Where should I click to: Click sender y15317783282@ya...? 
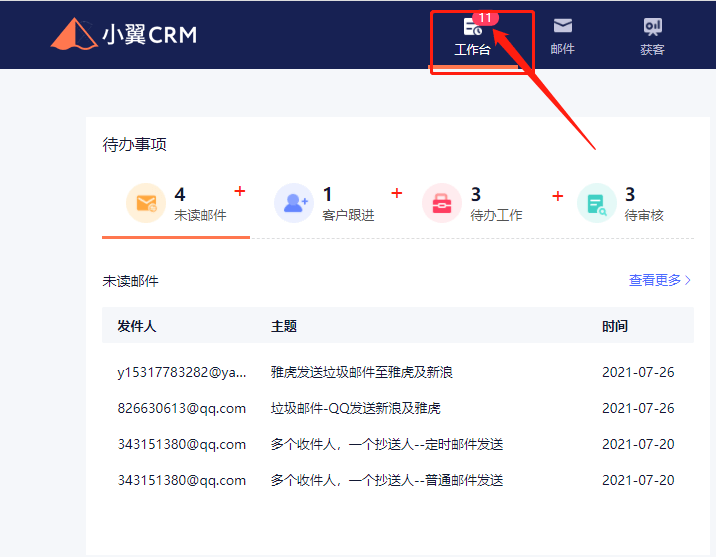coord(182,373)
